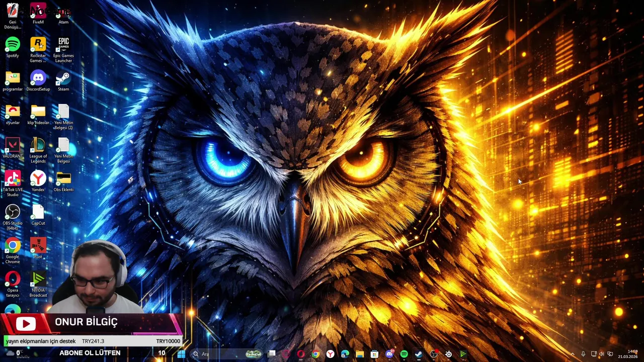Select the programlar folder on desktop
This screenshot has height=362, width=644.
coord(13,81)
